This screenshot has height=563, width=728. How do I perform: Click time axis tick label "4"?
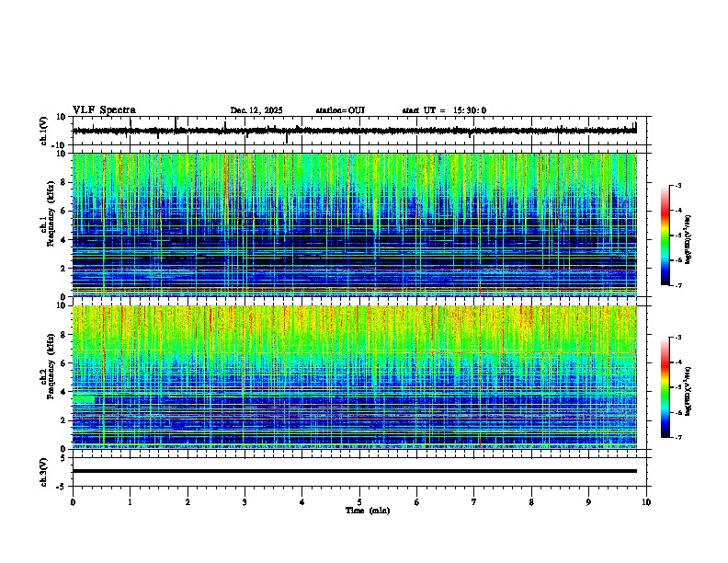tap(301, 502)
